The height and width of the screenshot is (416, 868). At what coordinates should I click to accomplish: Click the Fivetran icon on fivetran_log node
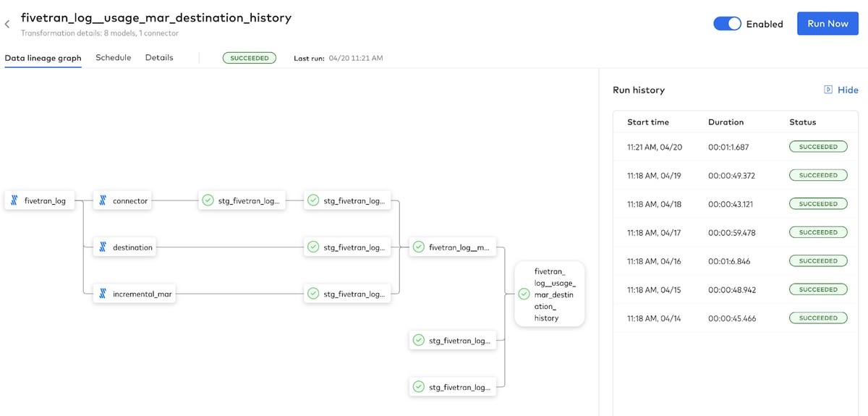pyautogui.click(x=14, y=200)
